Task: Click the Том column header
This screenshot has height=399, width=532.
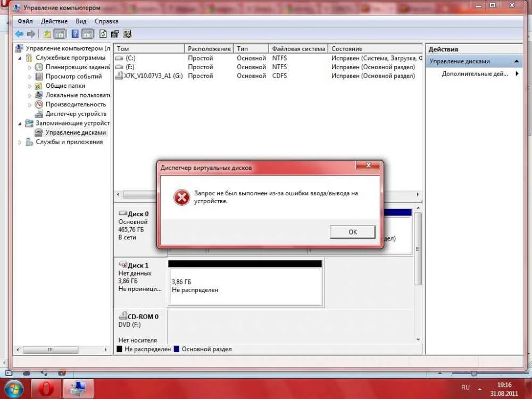Action: (149, 49)
